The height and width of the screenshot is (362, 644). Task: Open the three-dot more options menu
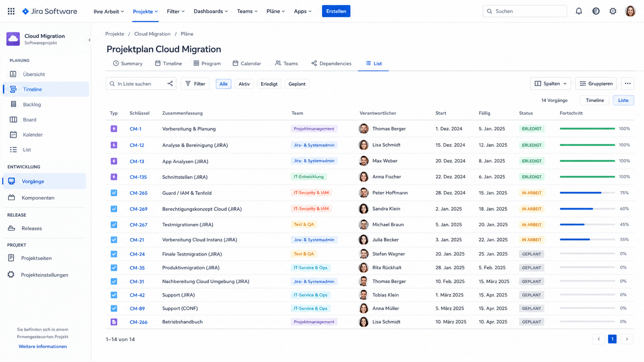tap(627, 83)
